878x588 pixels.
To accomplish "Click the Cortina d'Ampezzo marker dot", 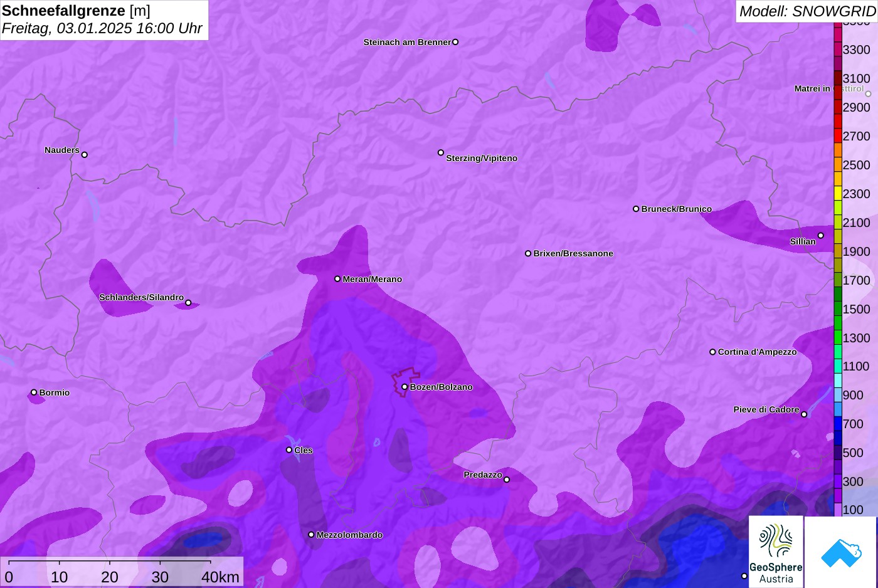I will pyautogui.click(x=712, y=352).
